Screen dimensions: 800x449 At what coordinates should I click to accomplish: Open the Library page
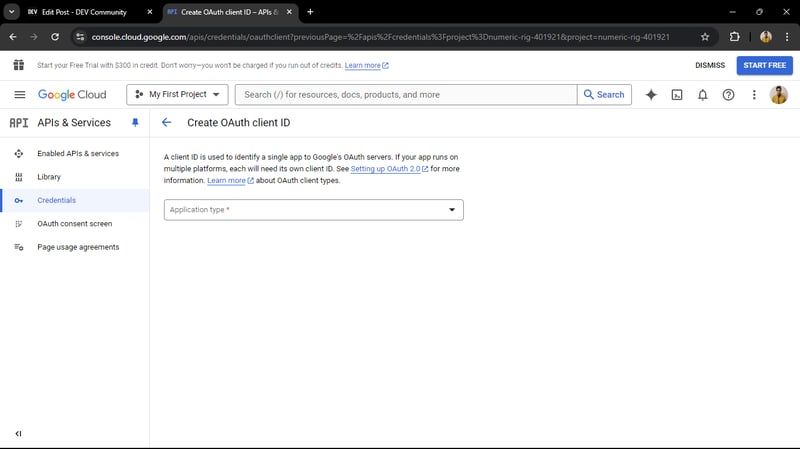(49, 177)
